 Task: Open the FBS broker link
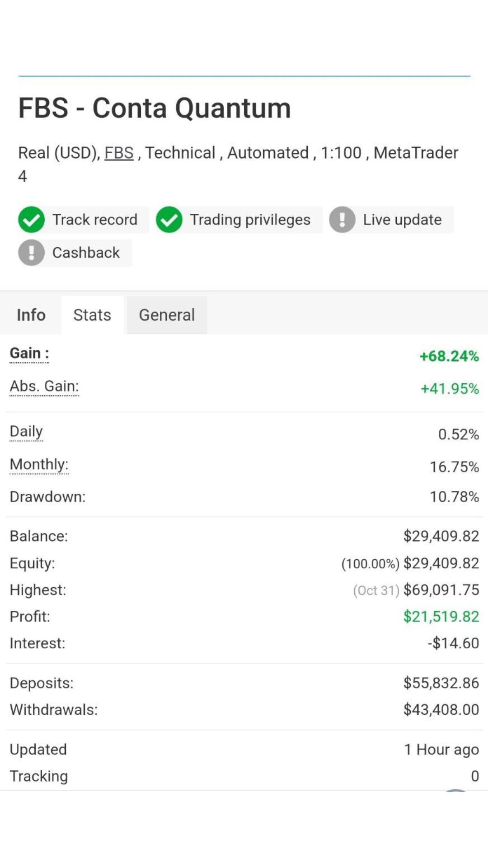(x=119, y=153)
